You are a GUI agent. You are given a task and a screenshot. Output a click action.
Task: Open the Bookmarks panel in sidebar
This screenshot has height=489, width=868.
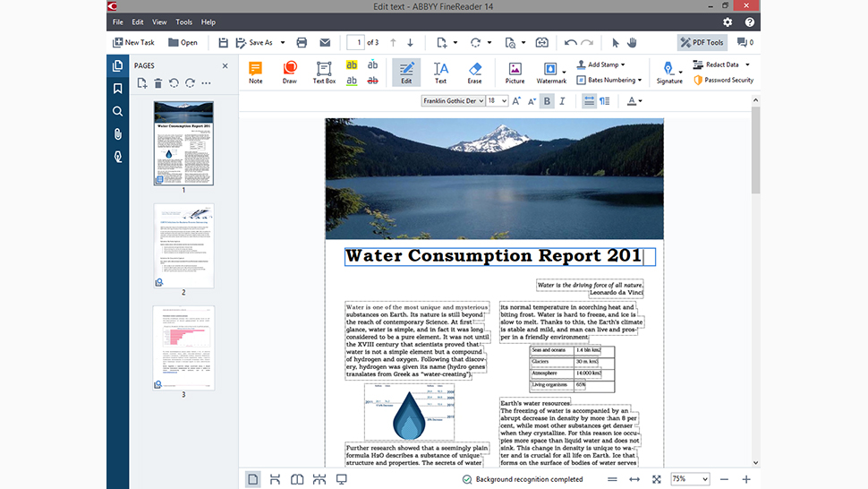[117, 89]
